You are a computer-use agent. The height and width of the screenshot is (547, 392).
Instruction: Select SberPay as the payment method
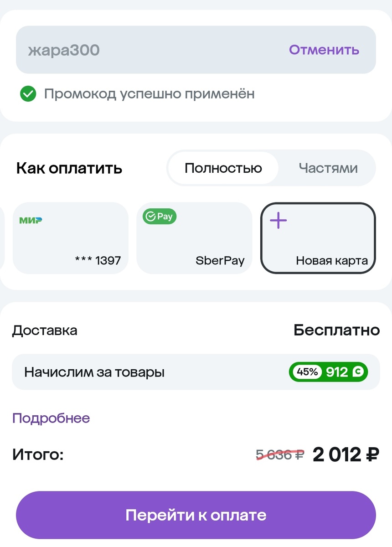pyautogui.click(x=194, y=237)
